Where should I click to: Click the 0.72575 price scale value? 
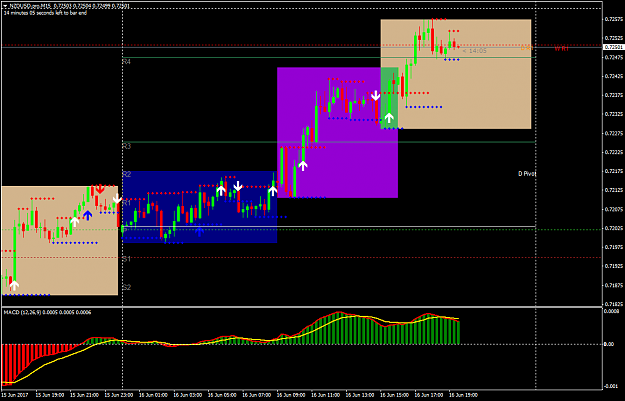pos(612,19)
